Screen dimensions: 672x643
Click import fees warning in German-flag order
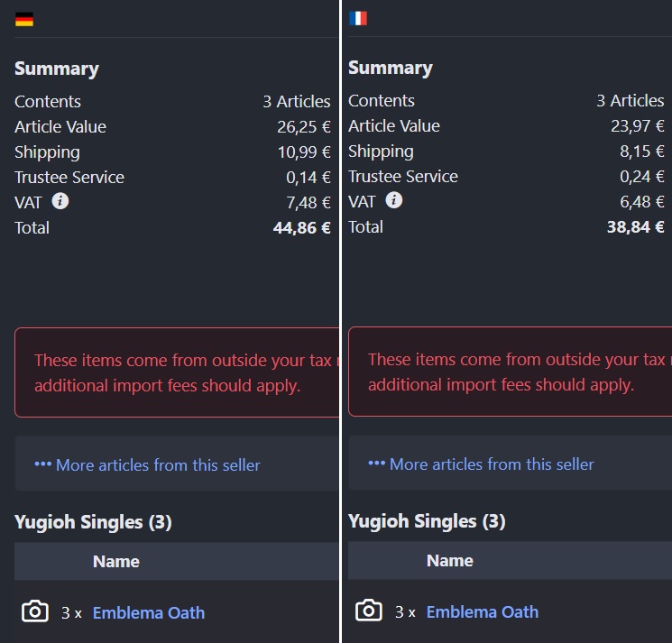(x=177, y=372)
